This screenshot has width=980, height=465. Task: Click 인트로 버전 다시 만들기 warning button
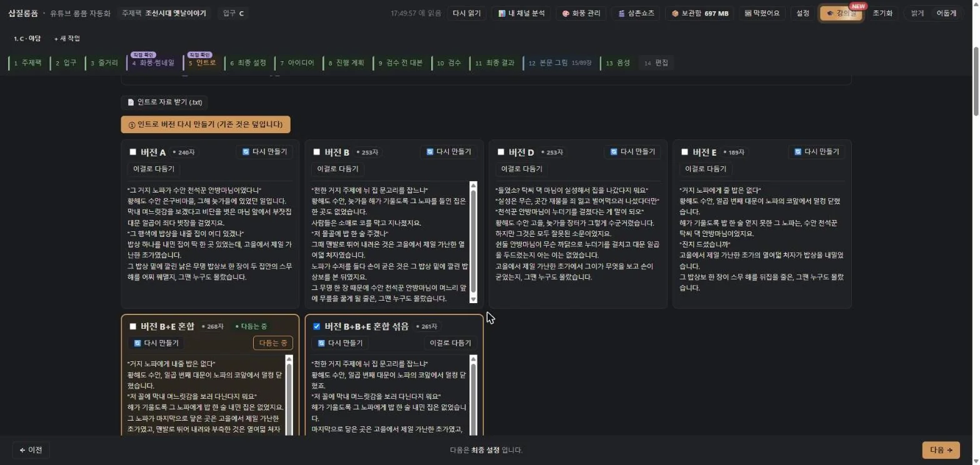(x=206, y=124)
